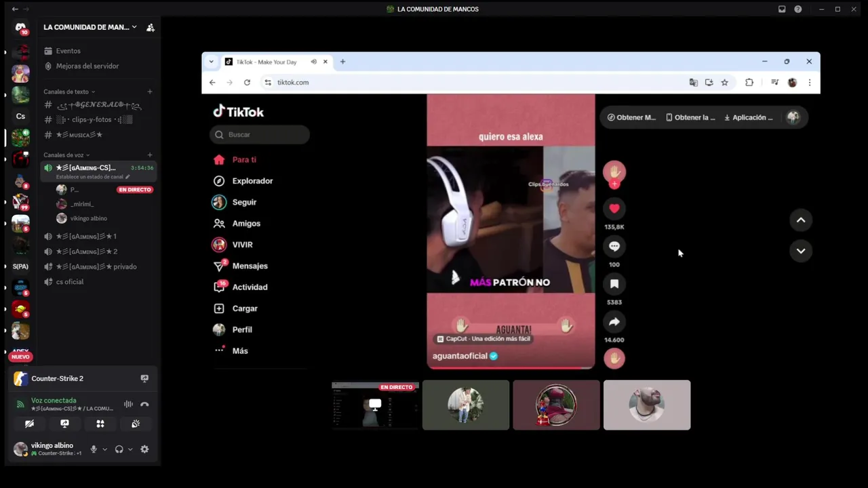This screenshot has height=488, width=868.
Task: Click the translate page icon in address bar
Action: 693,82
